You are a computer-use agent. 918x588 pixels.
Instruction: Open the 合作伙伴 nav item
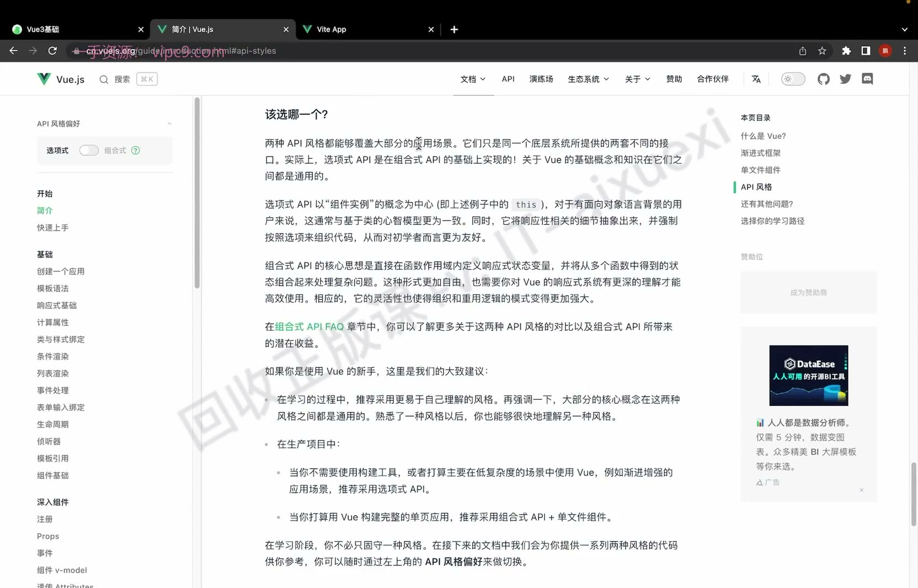[713, 79]
